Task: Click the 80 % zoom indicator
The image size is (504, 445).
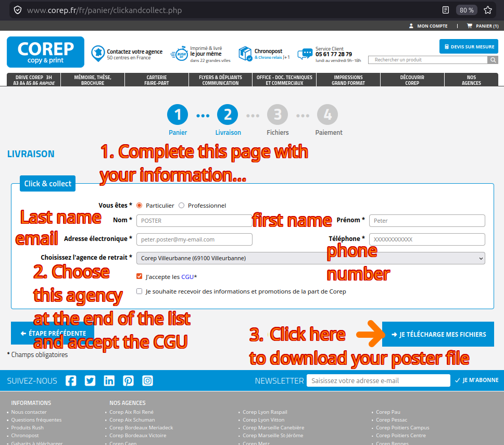Action: click(467, 10)
